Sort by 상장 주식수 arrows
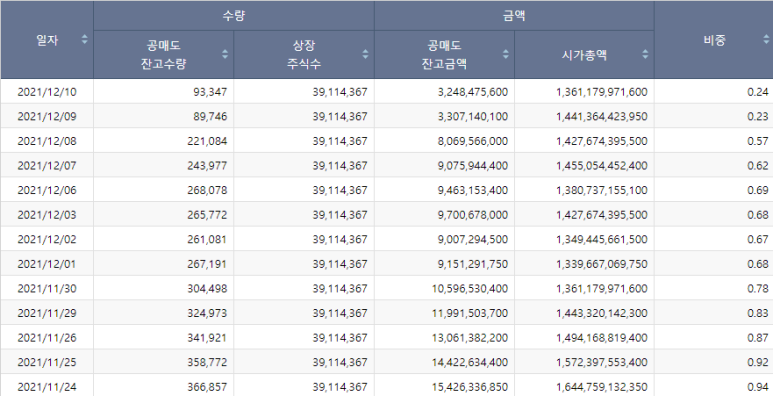 (x=365, y=54)
